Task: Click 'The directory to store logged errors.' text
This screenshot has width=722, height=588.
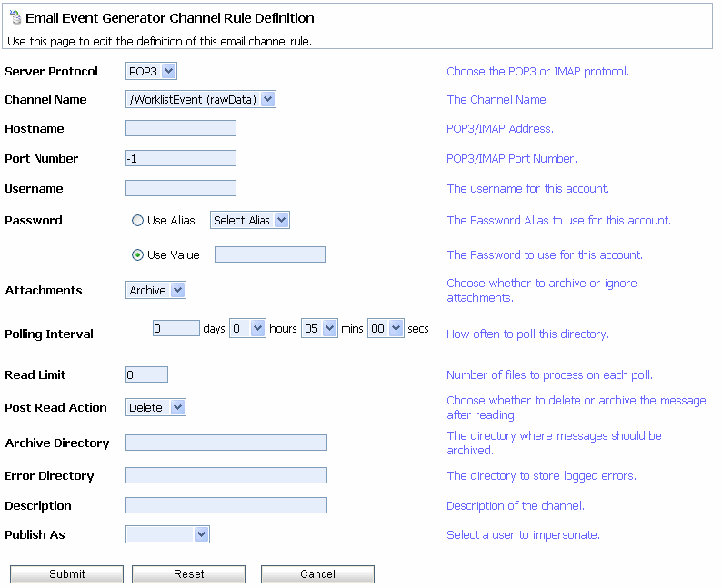Action: click(542, 475)
